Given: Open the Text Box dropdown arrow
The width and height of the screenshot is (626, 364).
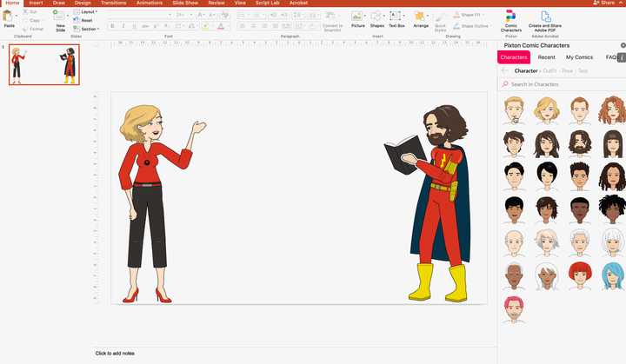Looking at the screenshot, I should 403,16.
